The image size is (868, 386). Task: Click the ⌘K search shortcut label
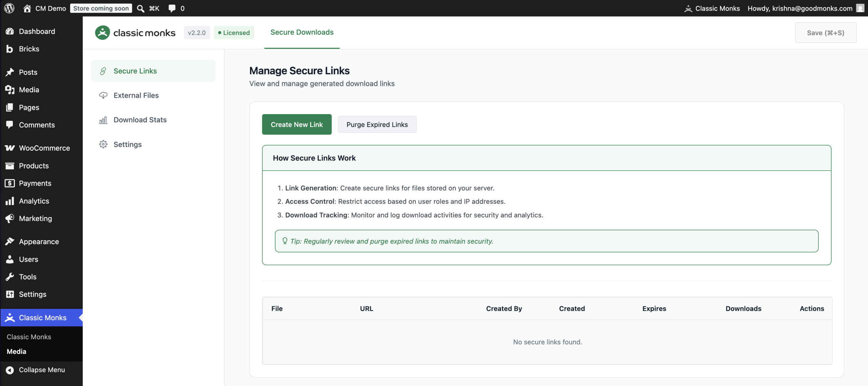154,8
